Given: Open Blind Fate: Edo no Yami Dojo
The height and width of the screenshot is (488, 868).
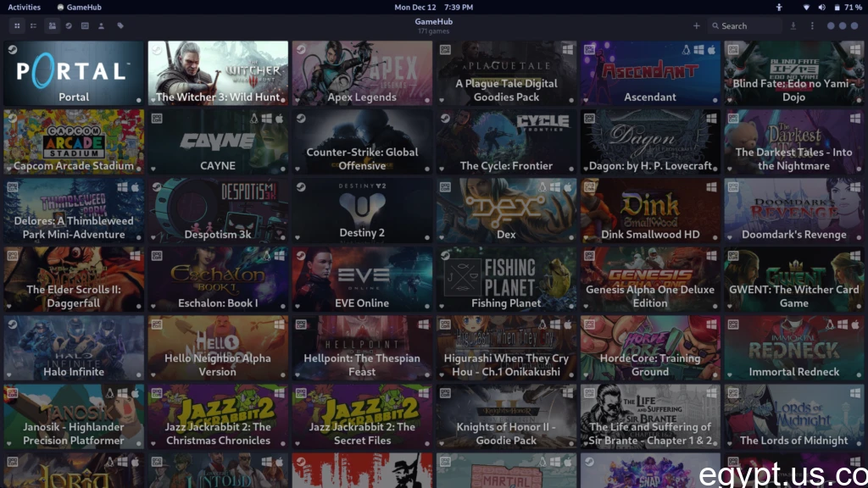Looking at the screenshot, I should coord(793,73).
